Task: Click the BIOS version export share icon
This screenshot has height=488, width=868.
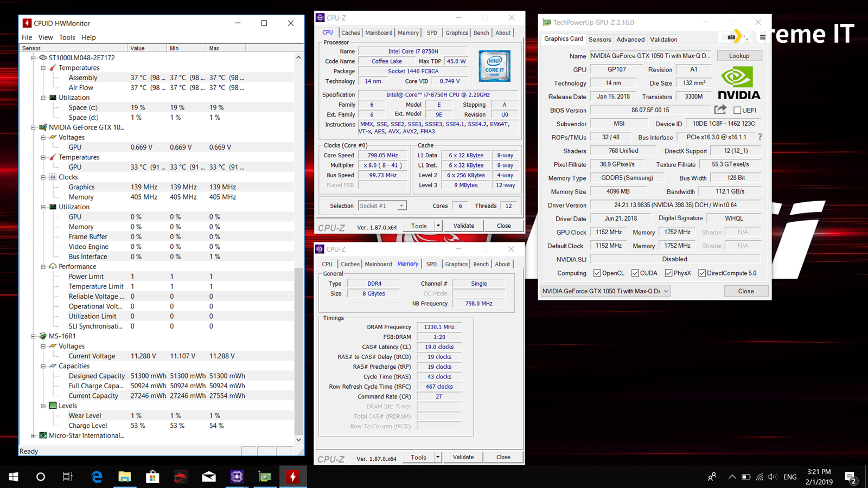Action: click(720, 110)
